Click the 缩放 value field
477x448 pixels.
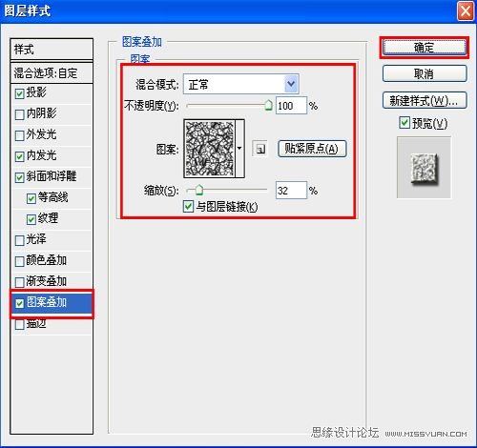click(291, 191)
